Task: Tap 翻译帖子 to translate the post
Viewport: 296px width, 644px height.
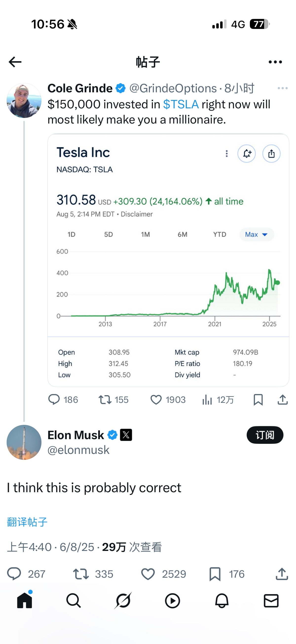Action: point(27,522)
